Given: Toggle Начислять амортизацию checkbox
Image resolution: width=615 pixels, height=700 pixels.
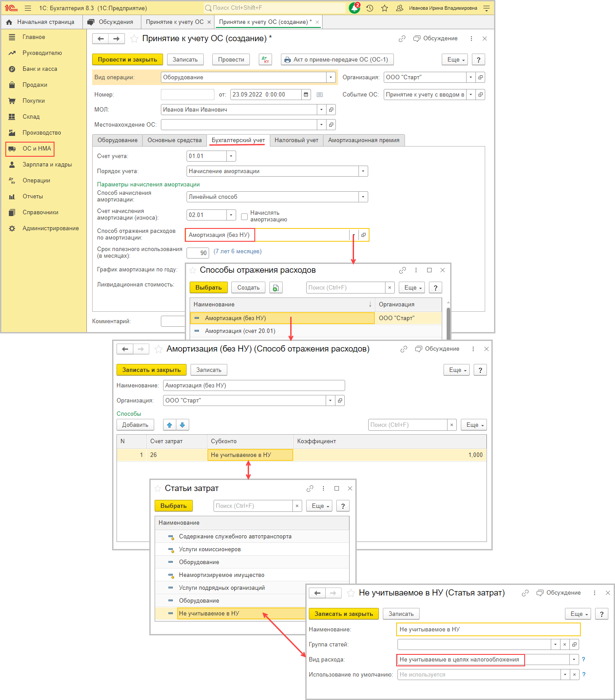Looking at the screenshot, I should [244, 217].
